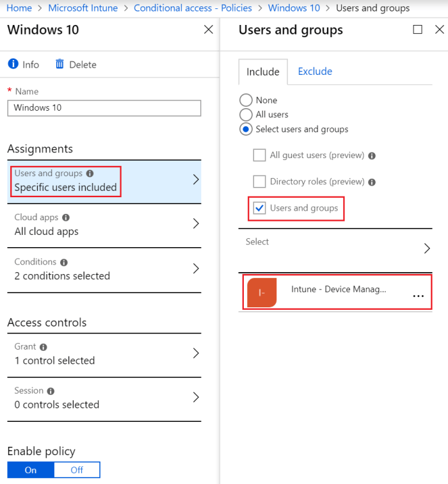Screen dimensions: 448x484
Task: Switch to the Exclude tab
Action: [315, 72]
